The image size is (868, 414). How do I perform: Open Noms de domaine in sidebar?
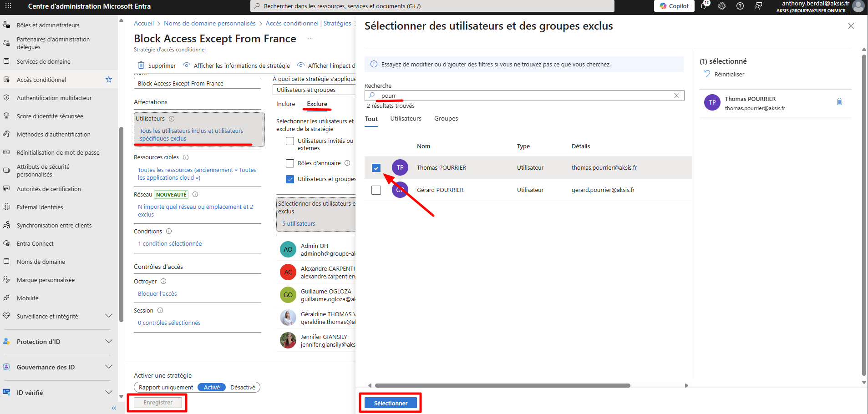pos(41,262)
